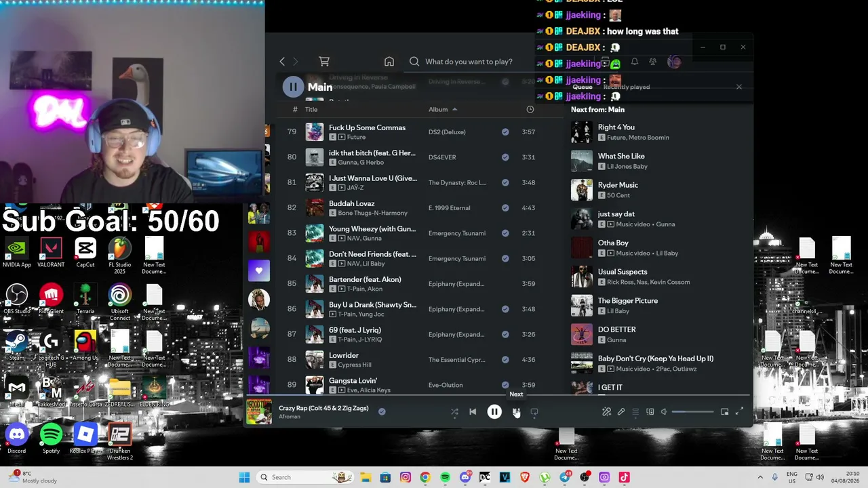Image resolution: width=868 pixels, height=488 pixels.
Task: Adjust the volume slider
Action: point(692,412)
